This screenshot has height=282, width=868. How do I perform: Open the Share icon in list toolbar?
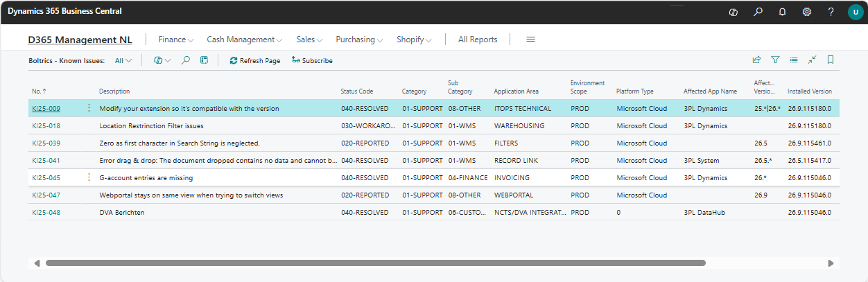[756, 60]
